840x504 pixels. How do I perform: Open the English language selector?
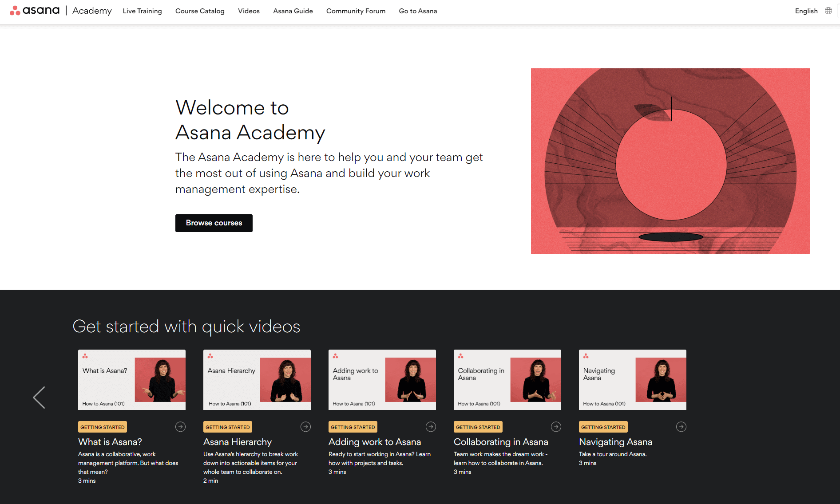(806, 11)
